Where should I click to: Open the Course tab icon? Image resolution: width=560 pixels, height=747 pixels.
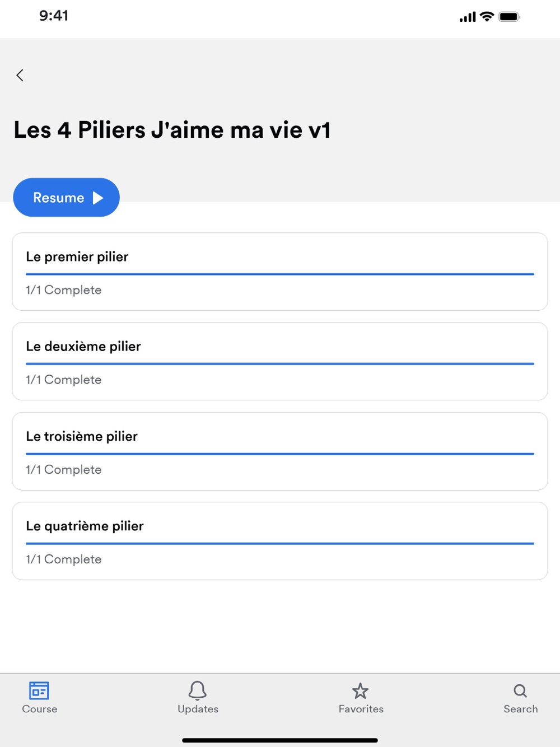point(39,690)
